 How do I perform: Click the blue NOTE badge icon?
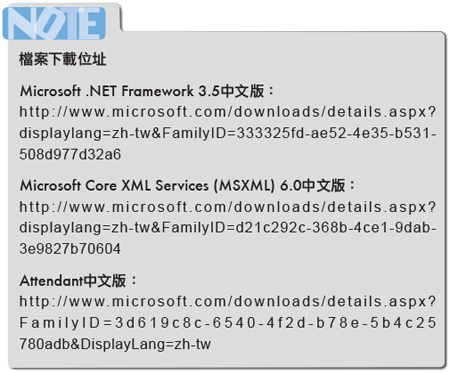54,23
